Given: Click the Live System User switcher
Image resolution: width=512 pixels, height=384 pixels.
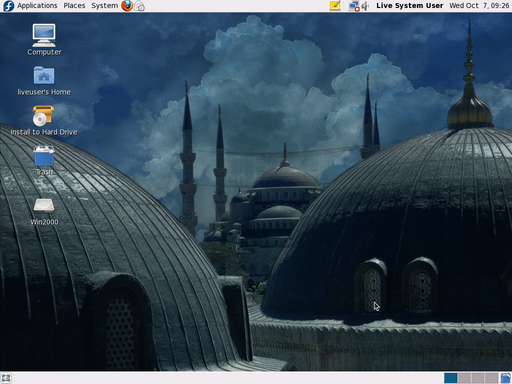Looking at the screenshot, I should coord(410,6).
